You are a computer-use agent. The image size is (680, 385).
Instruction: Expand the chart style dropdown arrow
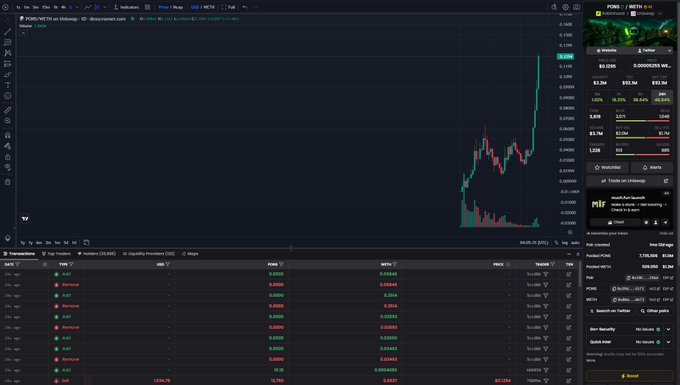[105, 7]
